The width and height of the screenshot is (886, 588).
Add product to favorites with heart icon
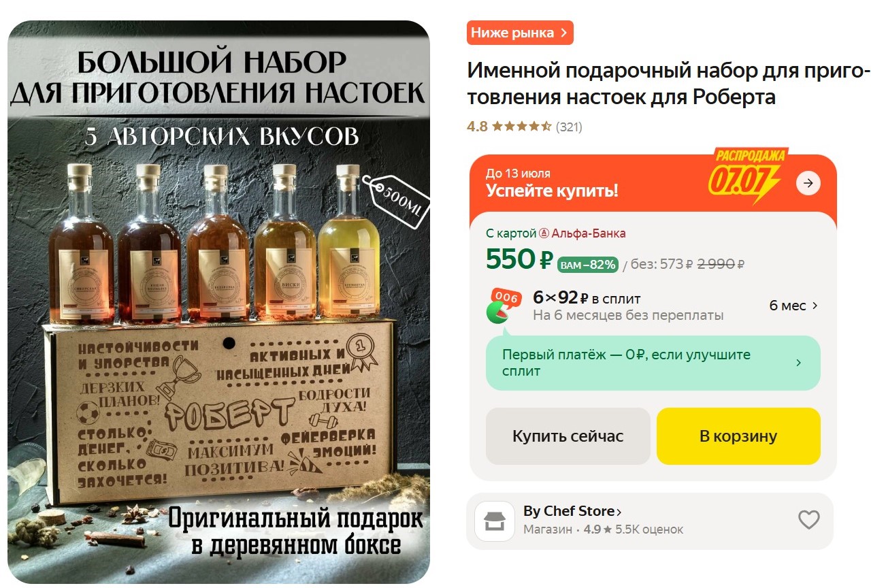[808, 520]
